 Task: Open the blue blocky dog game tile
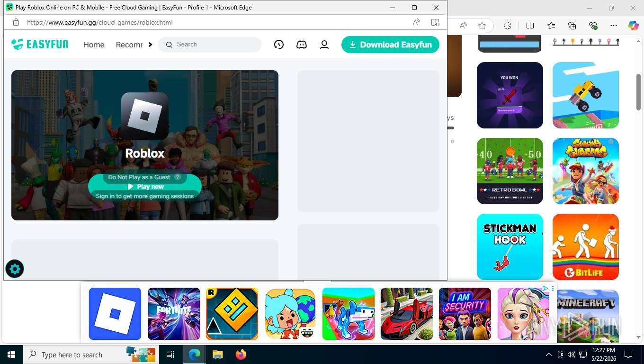click(x=349, y=314)
